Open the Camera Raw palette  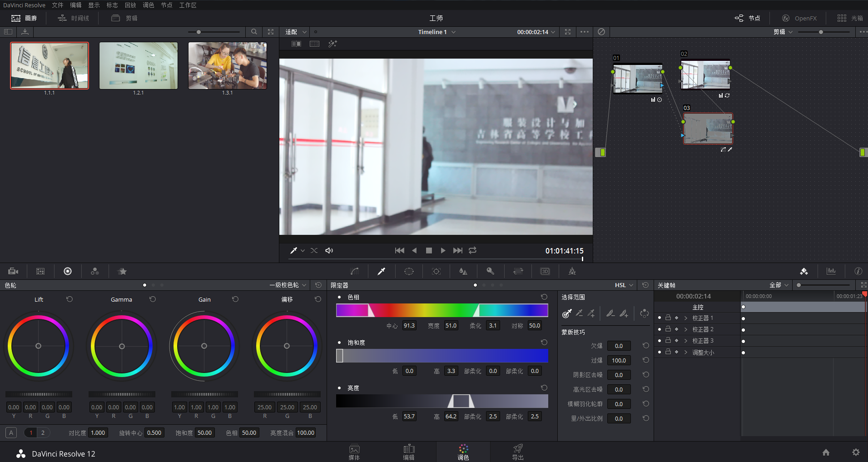13,271
